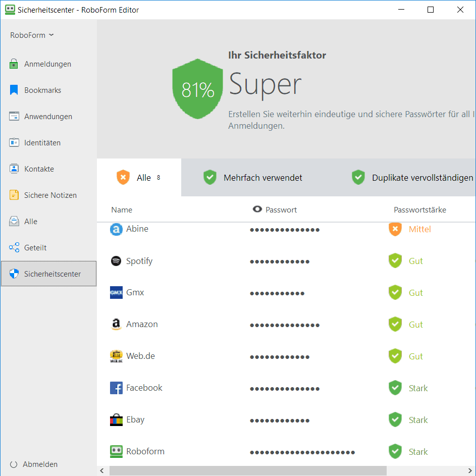This screenshot has width=476, height=476.
Task: Show Alle items from the sidebar
Action: tap(48, 221)
